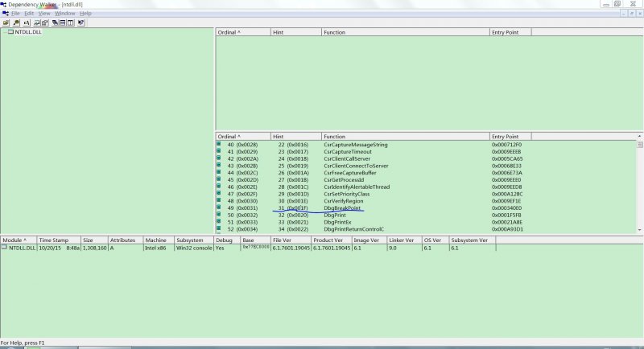Click the export icon on the CsrCaptureMessageString row

tap(218, 144)
